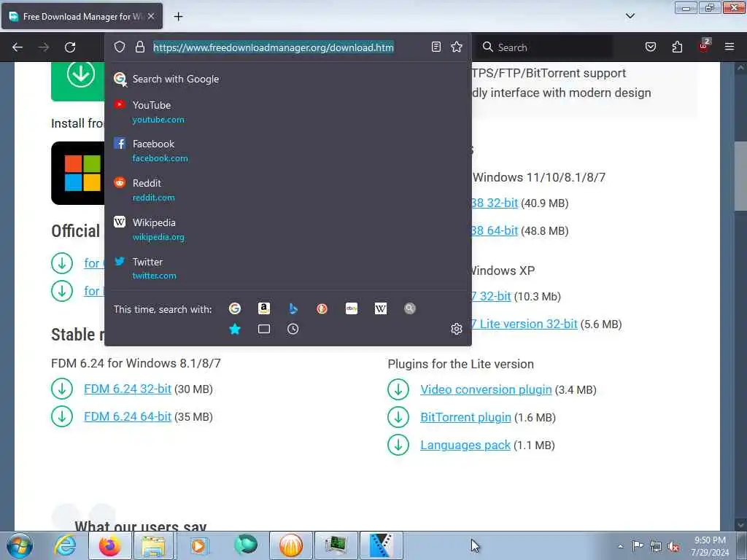Click download icon beside FDM 6.24 32-bit
The width and height of the screenshot is (747, 560).
tap(62, 389)
